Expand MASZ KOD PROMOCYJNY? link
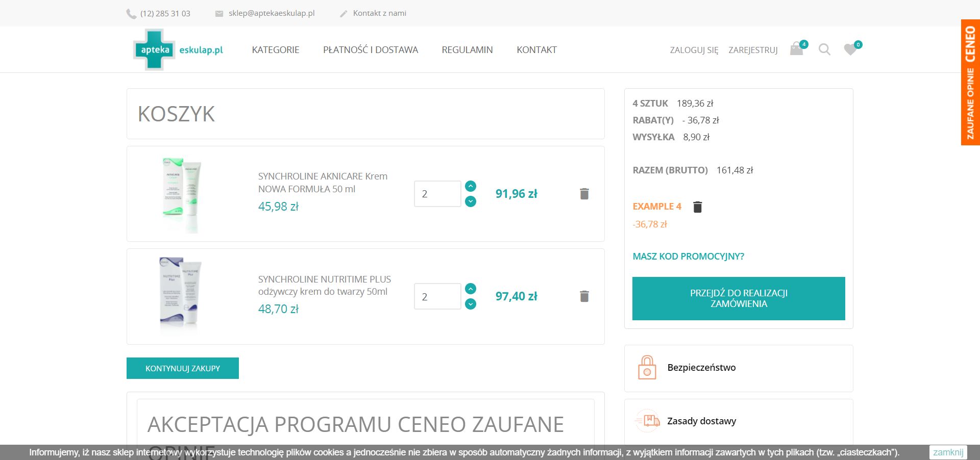Image resolution: width=980 pixels, height=460 pixels. point(689,257)
